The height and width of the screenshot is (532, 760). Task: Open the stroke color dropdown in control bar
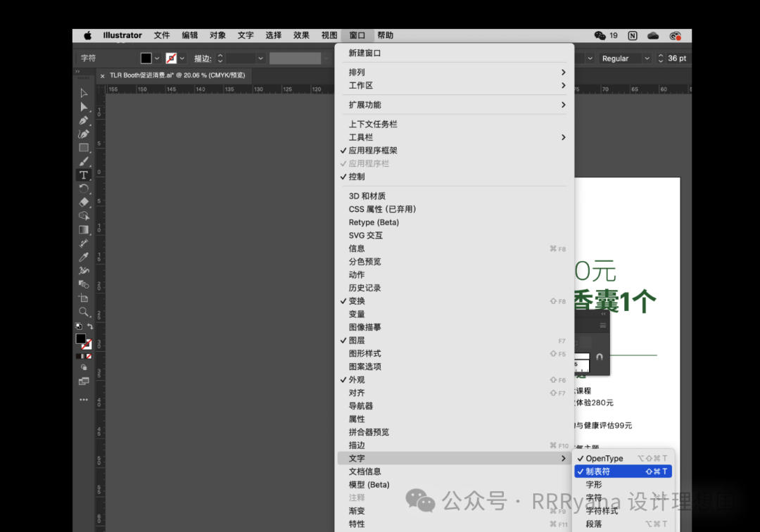click(182, 58)
